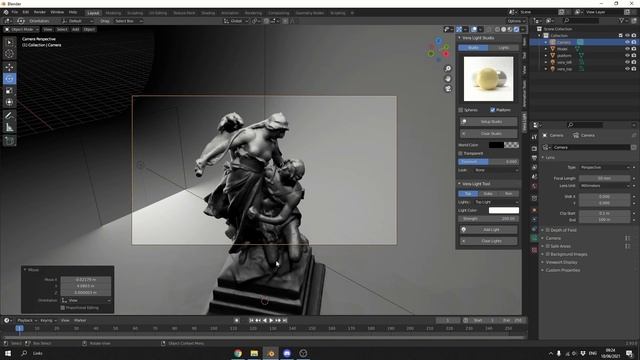This screenshot has height=360, width=640.
Task: Click the Clear Studio button
Action: point(489,133)
